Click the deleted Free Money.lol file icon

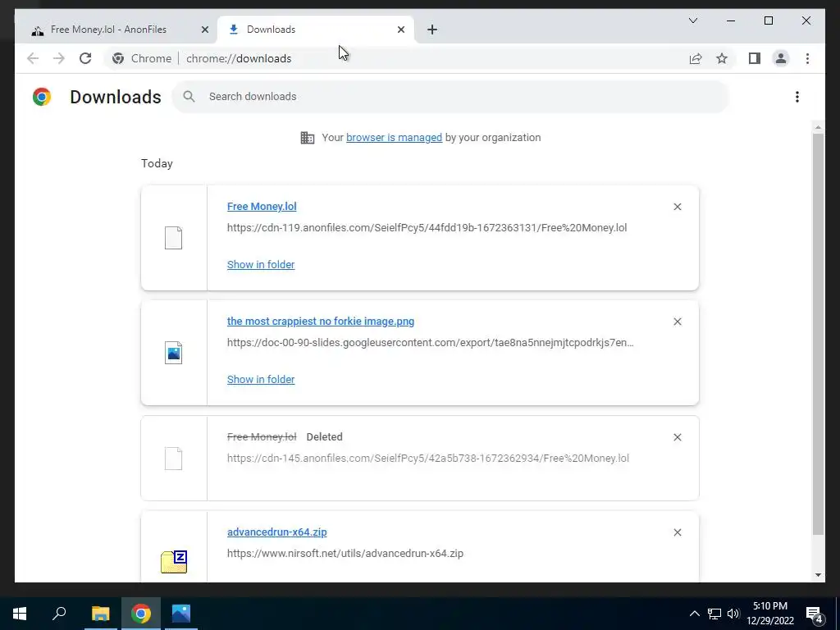coord(173,459)
